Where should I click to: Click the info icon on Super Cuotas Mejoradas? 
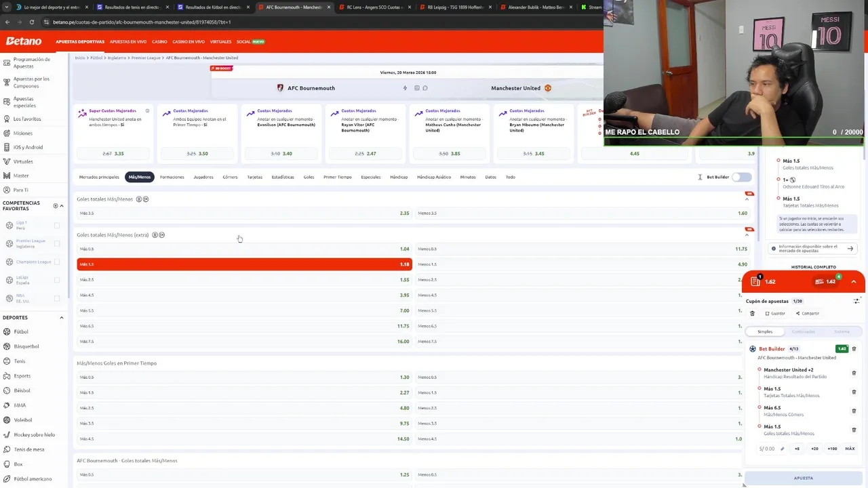(147, 110)
